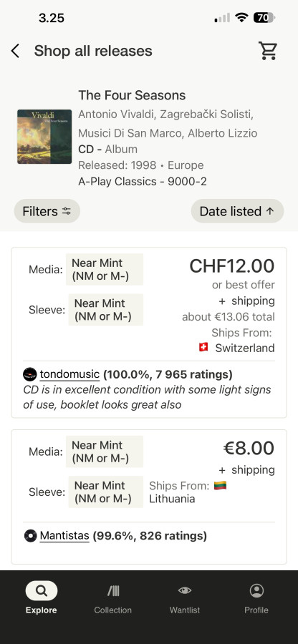The width and height of the screenshot is (298, 644).
Task: Tap the Lithuania flag icon
Action: pyautogui.click(x=221, y=485)
